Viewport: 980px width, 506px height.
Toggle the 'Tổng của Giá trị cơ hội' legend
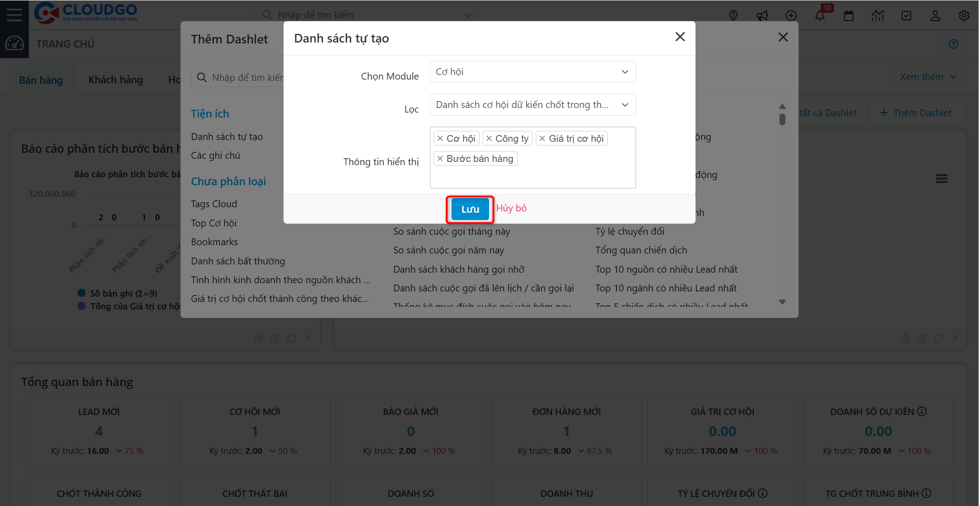125,306
